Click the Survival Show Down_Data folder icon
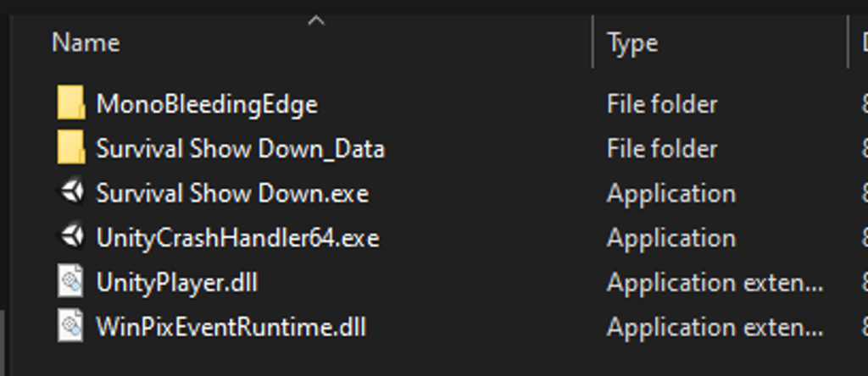The height and width of the screenshot is (376, 868). point(71,149)
